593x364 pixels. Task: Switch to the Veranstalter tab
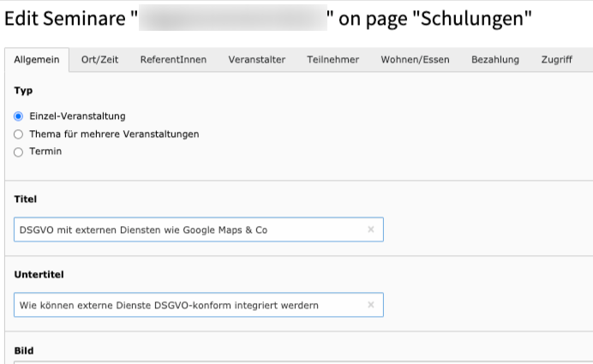[x=257, y=60]
